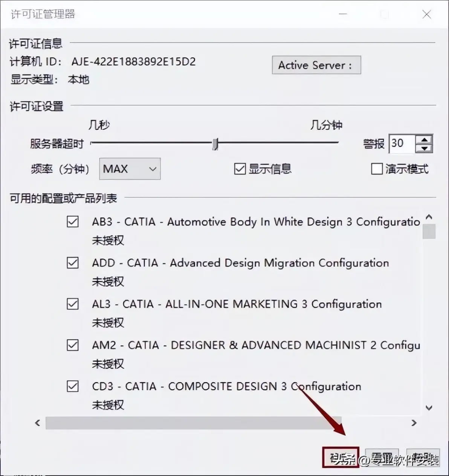Click the 服务器超时 slider handle
Image resolution: width=449 pixels, height=476 pixels.
click(x=215, y=143)
